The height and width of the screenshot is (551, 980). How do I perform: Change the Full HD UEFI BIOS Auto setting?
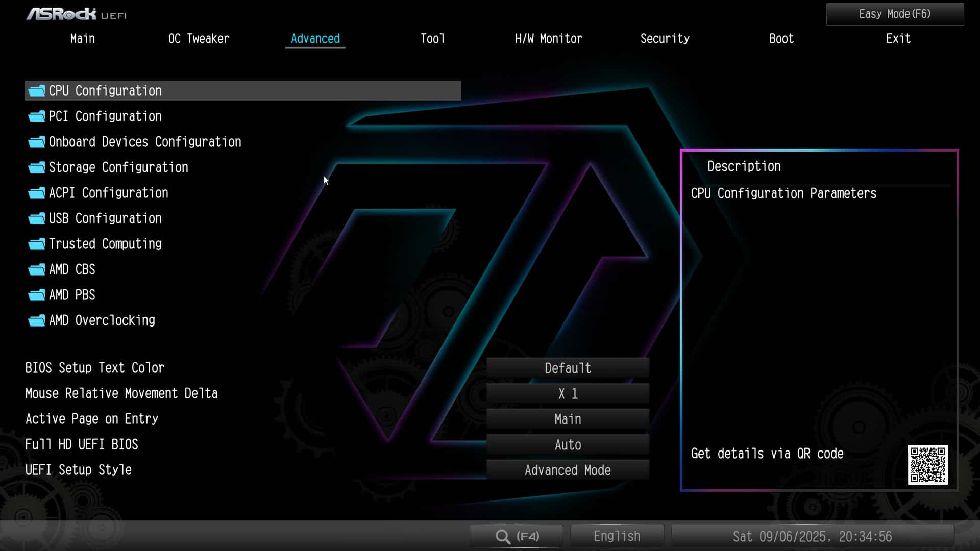[x=568, y=445]
